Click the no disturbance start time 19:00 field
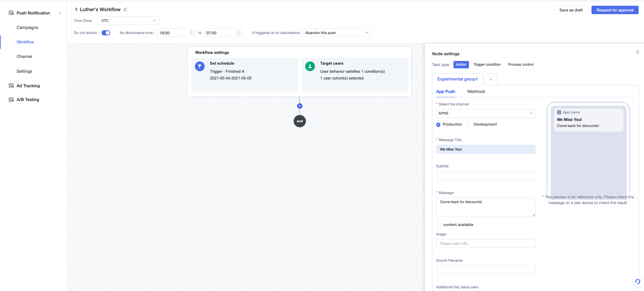 click(176, 33)
